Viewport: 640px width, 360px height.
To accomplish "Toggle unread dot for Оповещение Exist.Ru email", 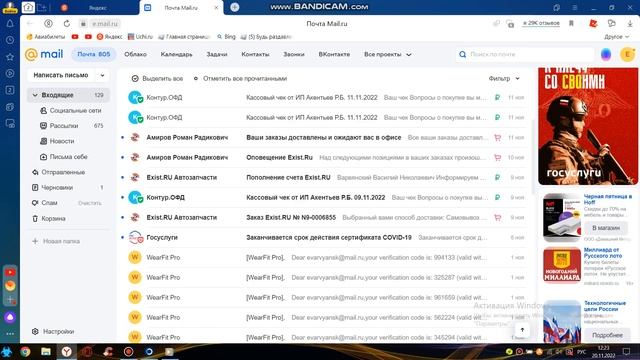I will (x=122, y=158).
